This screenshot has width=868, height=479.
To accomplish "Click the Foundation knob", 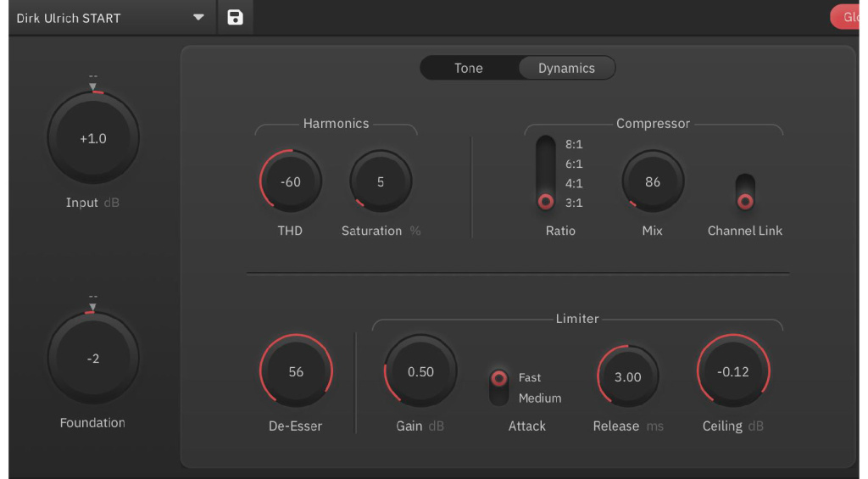I will (x=93, y=359).
